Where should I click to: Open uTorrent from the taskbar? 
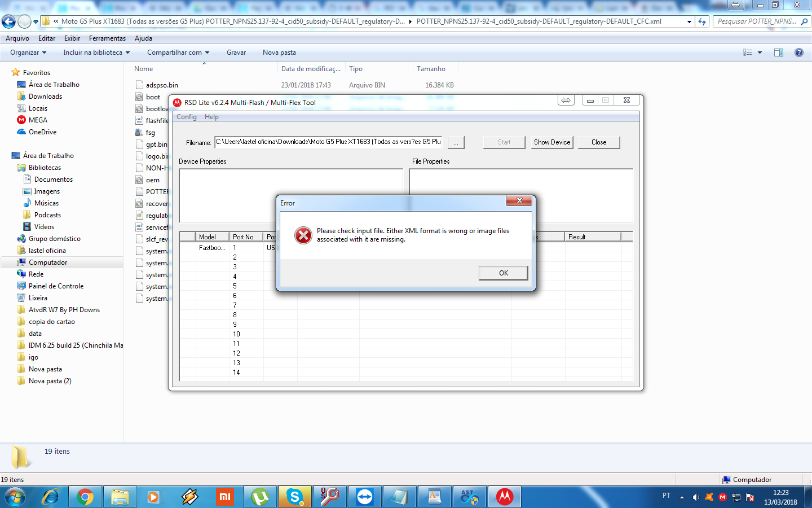(x=260, y=497)
